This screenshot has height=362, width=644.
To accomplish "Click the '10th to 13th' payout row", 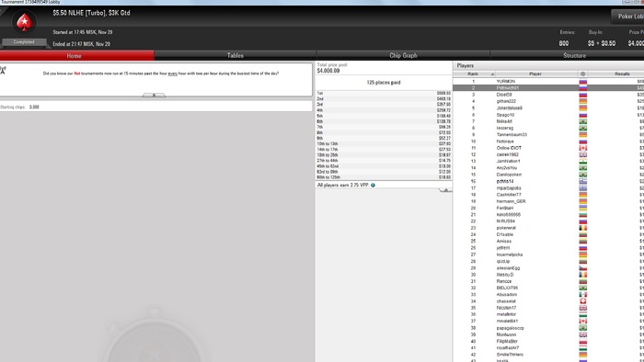I will click(x=384, y=144).
